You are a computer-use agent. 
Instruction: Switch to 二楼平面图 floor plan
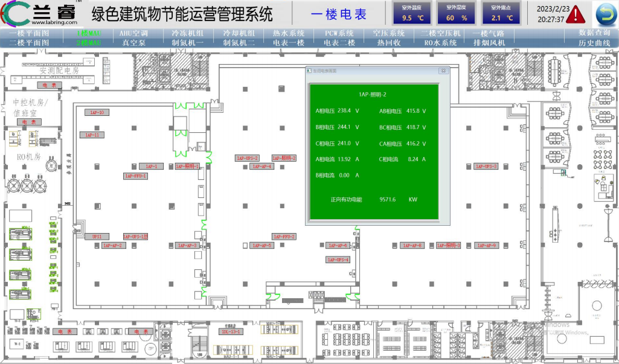tap(29, 43)
